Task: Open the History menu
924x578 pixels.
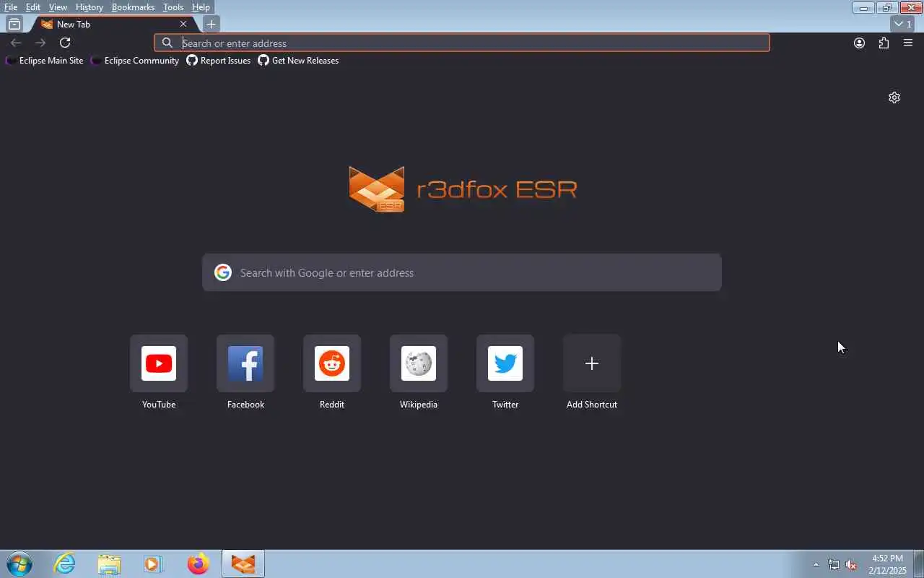Action: (89, 7)
